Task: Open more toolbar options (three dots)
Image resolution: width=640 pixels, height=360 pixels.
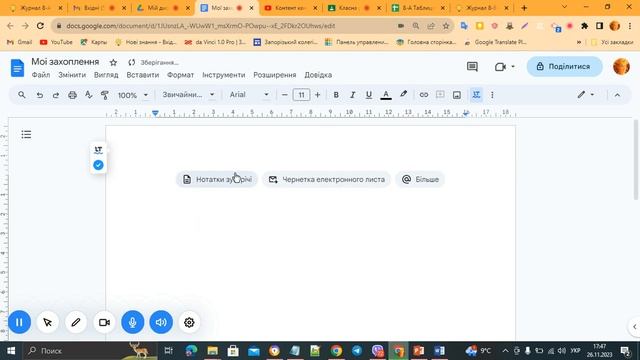Action: point(492,95)
